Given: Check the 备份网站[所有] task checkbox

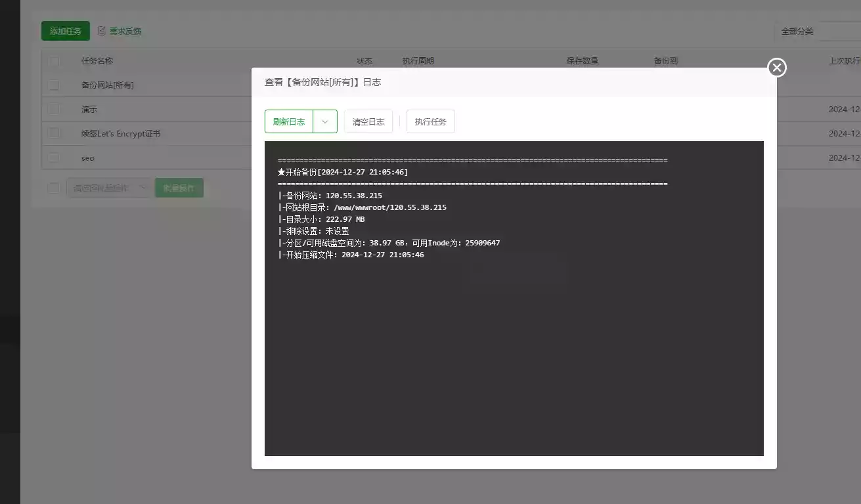Looking at the screenshot, I should (54, 85).
